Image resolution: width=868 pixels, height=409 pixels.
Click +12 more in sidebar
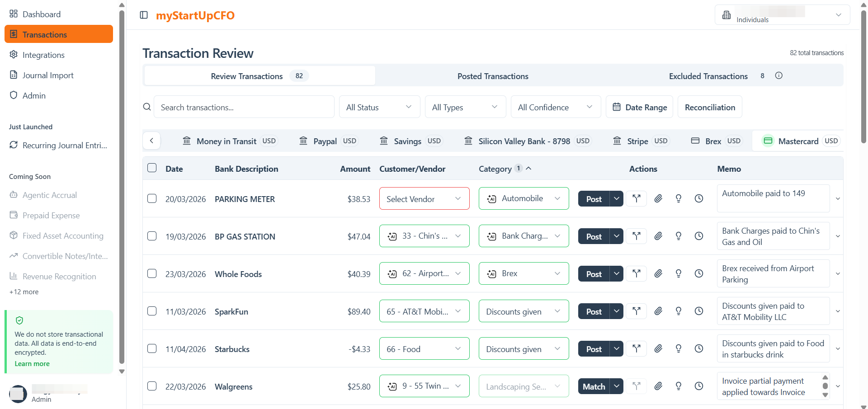coord(24,292)
